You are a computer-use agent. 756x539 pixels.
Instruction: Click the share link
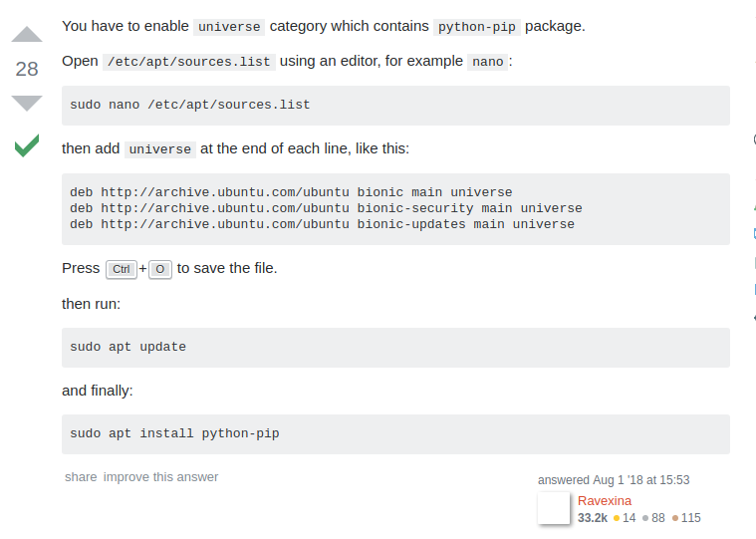[x=81, y=477]
